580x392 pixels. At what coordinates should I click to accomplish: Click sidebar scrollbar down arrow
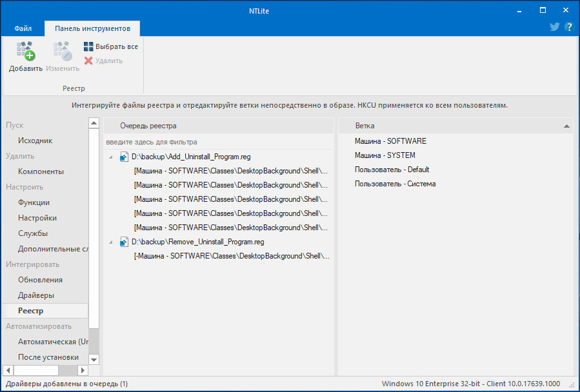(94, 360)
